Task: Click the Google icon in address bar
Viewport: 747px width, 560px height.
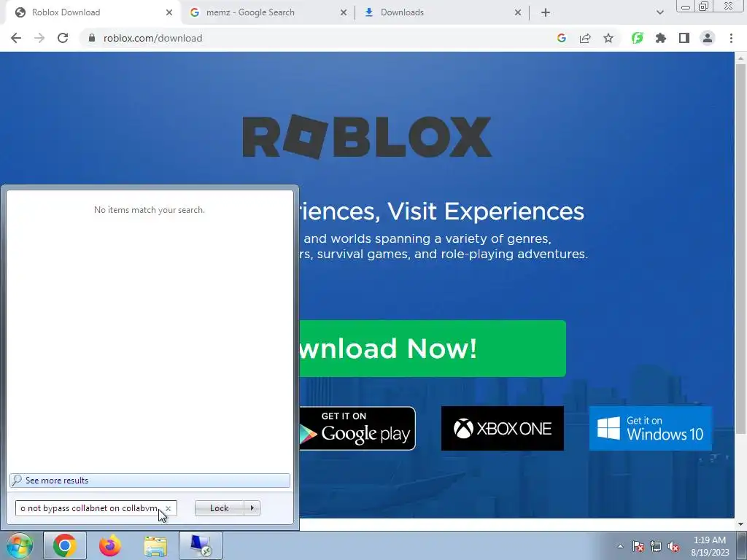Action: click(x=562, y=38)
